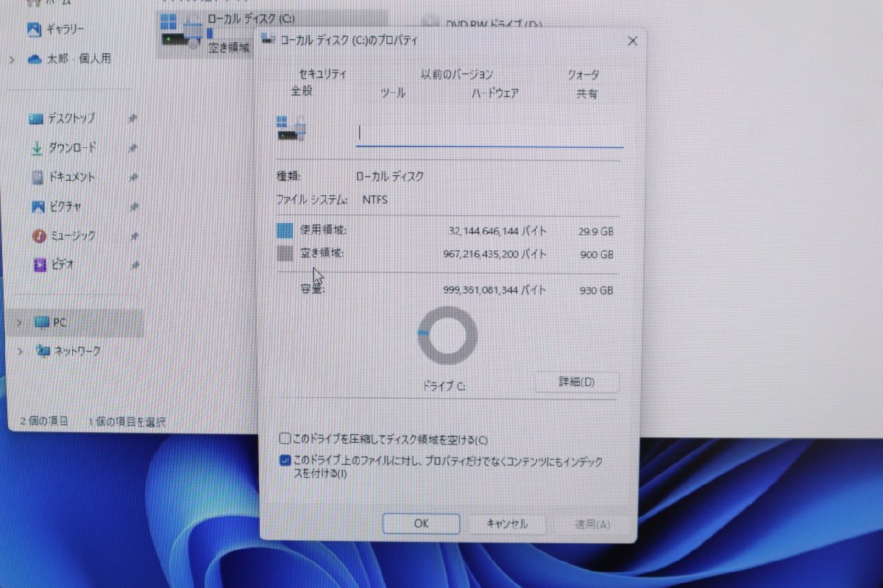Expand the ネットワーク tree node
Image resolution: width=883 pixels, height=588 pixels.
click(20, 351)
